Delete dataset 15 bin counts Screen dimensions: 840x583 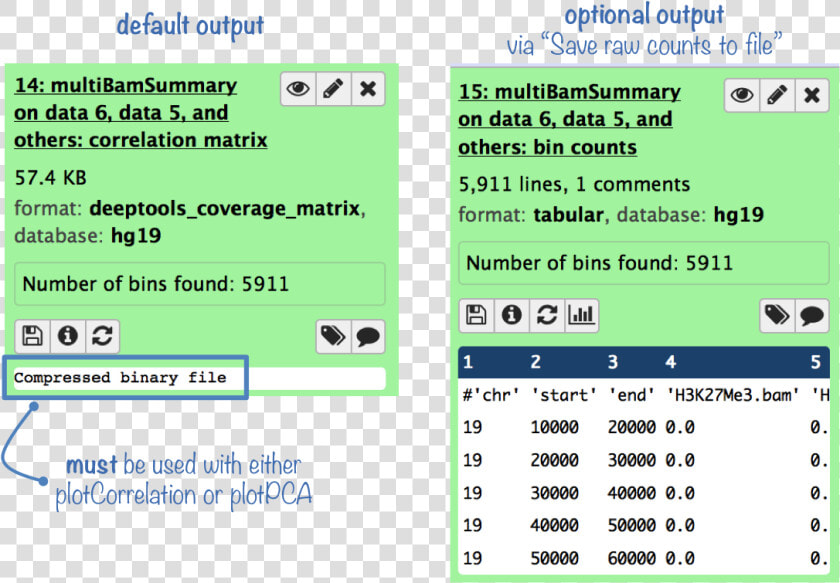coord(812,95)
